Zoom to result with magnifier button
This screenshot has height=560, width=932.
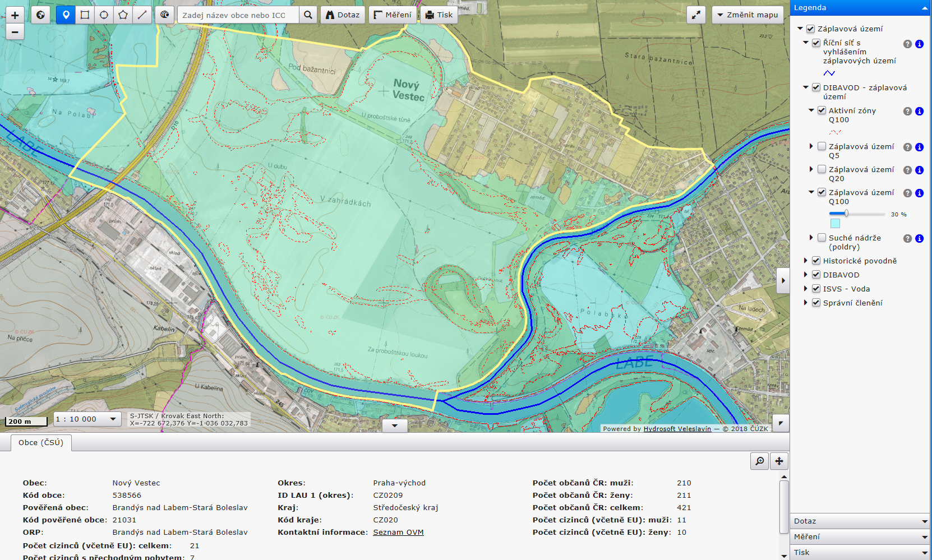(760, 461)
